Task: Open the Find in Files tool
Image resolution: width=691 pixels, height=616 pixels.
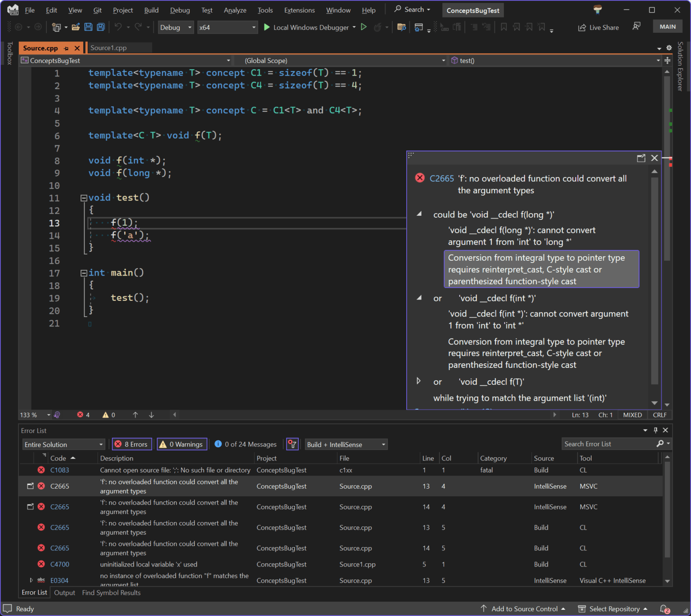Action: click(x=401, y=27)
